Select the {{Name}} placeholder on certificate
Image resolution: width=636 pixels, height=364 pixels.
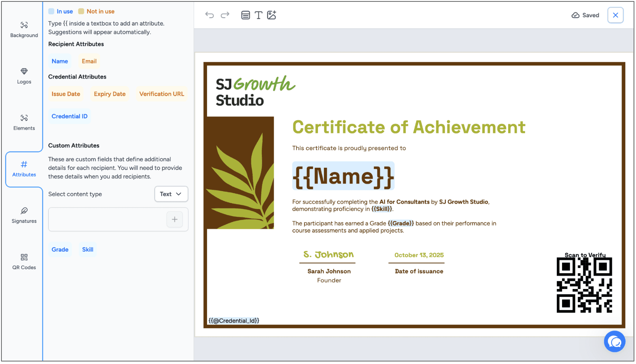coord(343,176)
